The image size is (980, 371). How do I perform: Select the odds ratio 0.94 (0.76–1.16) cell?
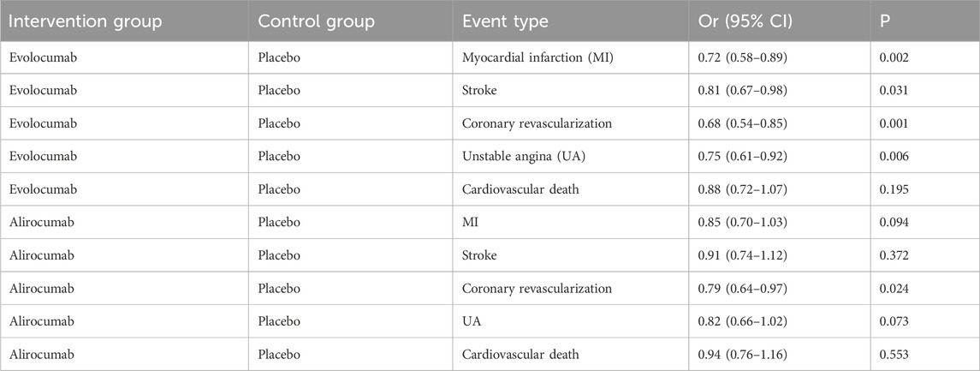pyautogui.click(x=742, y=354)
